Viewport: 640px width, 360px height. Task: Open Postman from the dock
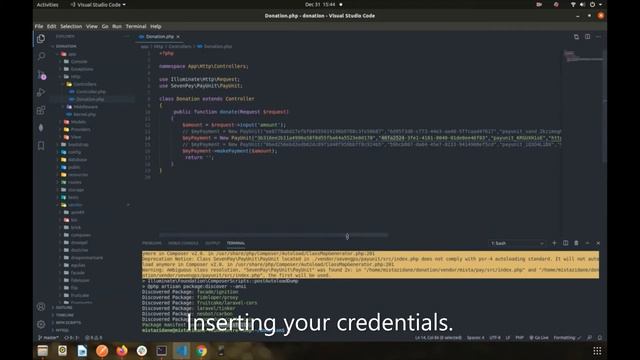click(x=102, y=351)
